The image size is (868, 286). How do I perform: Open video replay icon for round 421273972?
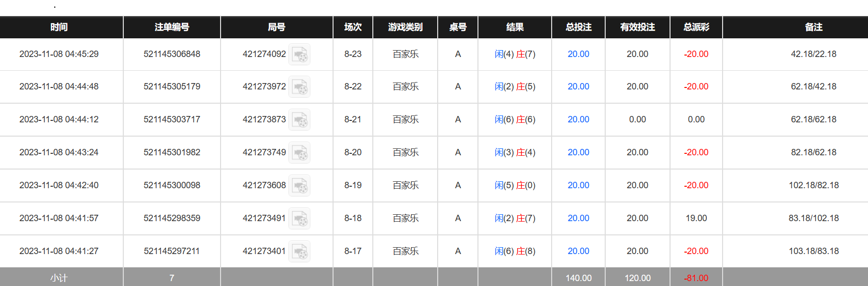point(299,87)
